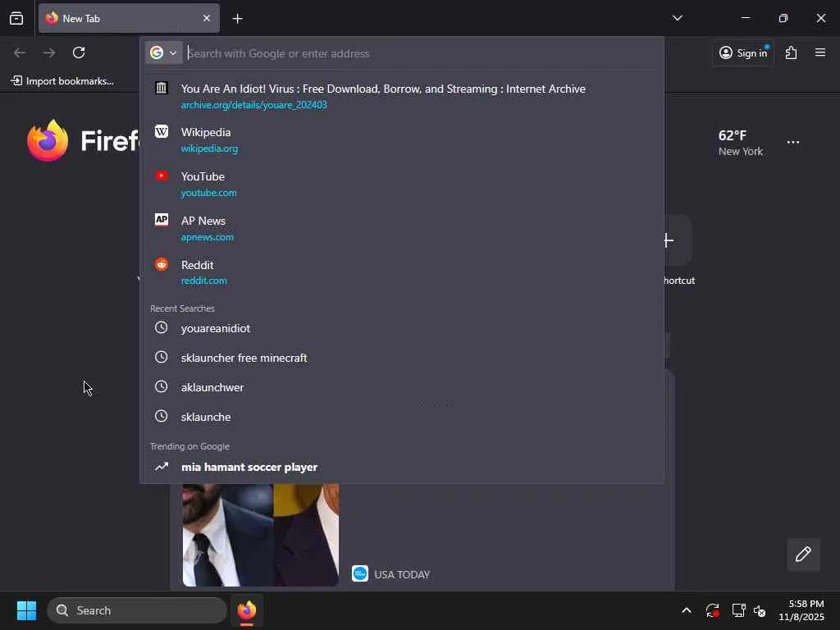Click the Firefox logo on new tab page
840x630 pixels.
click(48, 140)
